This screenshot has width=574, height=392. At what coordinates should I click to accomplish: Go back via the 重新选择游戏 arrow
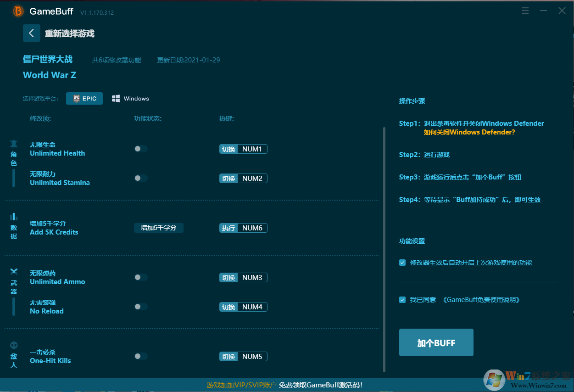(31, 33)
